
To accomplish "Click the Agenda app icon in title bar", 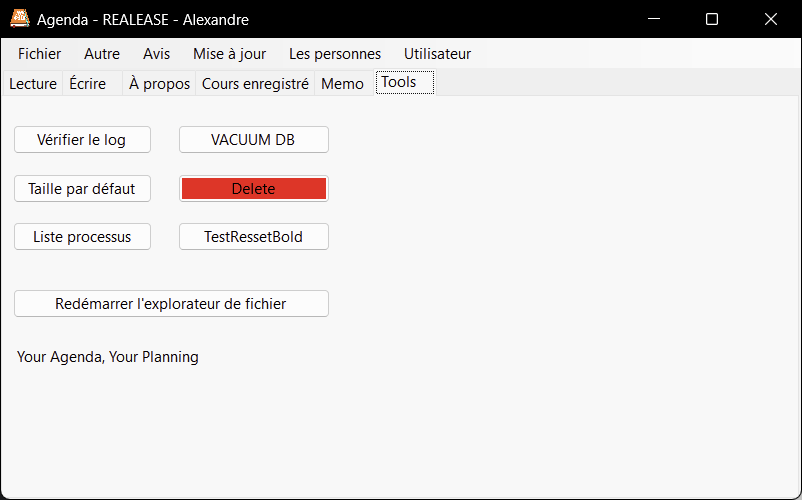I will pyautogui.click(x=19, y=19).
